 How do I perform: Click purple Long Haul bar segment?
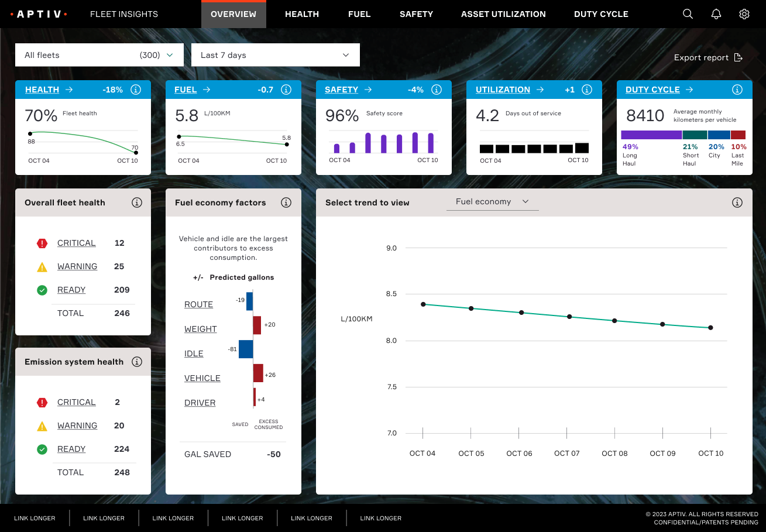tap(651, 135)
